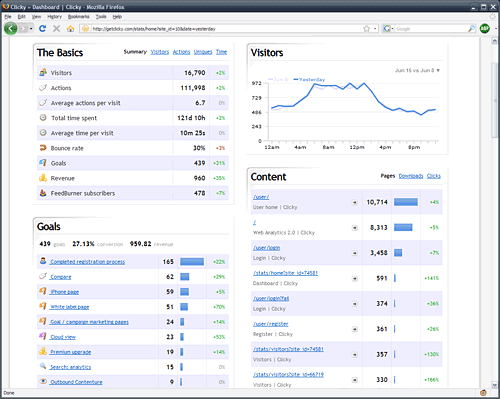Open the /user/ content page link
This screenshot has height=399, width=500.
(x=261, y=197)
